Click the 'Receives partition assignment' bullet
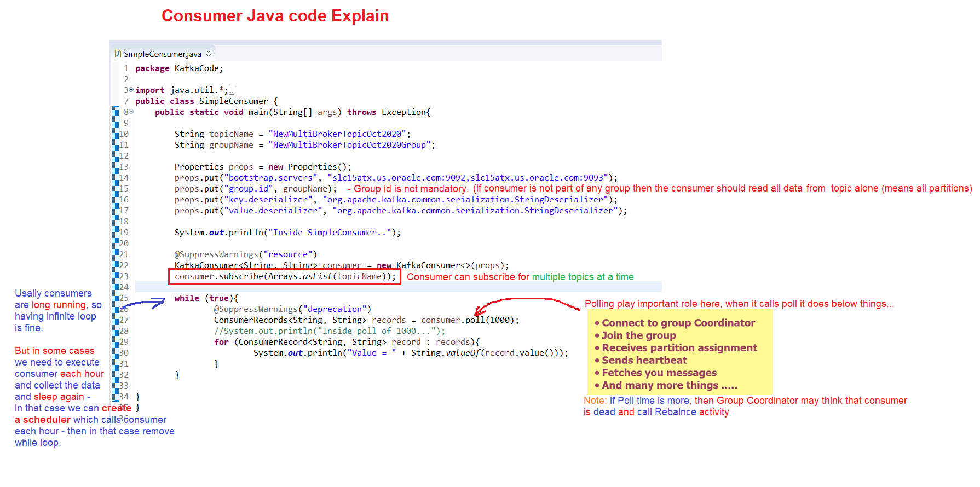This screenshot has height=487, width=980. coord(676,348)
